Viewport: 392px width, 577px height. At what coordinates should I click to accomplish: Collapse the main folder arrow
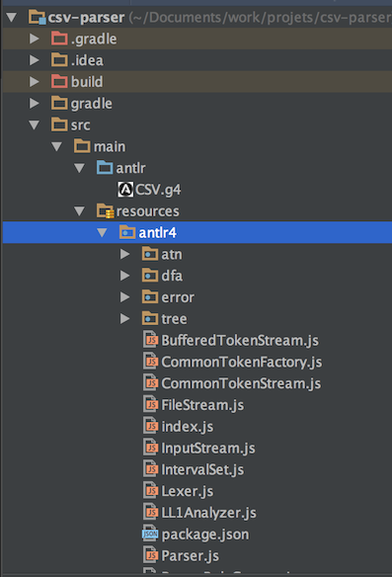coord(56,147)
